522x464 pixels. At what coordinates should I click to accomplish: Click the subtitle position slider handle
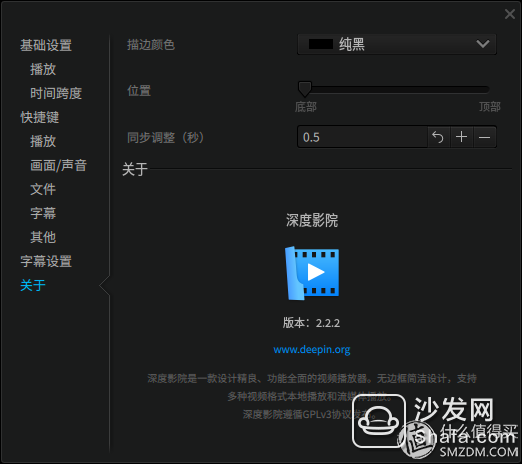point(304,89)
